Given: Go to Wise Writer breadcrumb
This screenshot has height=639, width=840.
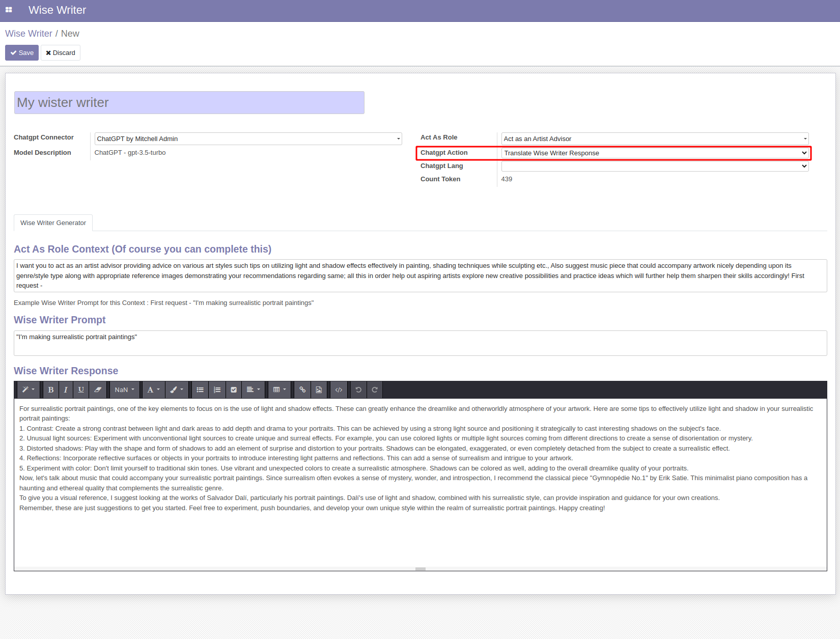Looking at the screenshot, I should coord(29,34).
